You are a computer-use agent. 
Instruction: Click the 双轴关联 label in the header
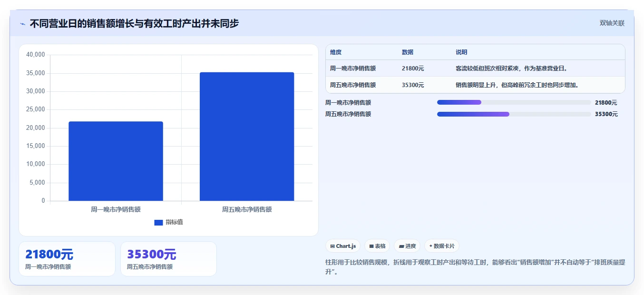pos(612,23)
